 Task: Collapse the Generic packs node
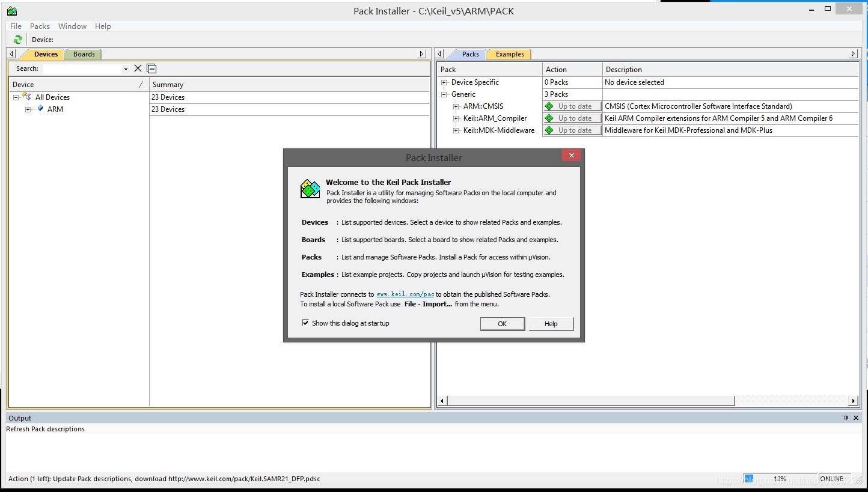pyautogui.click(x=444, y=94)
